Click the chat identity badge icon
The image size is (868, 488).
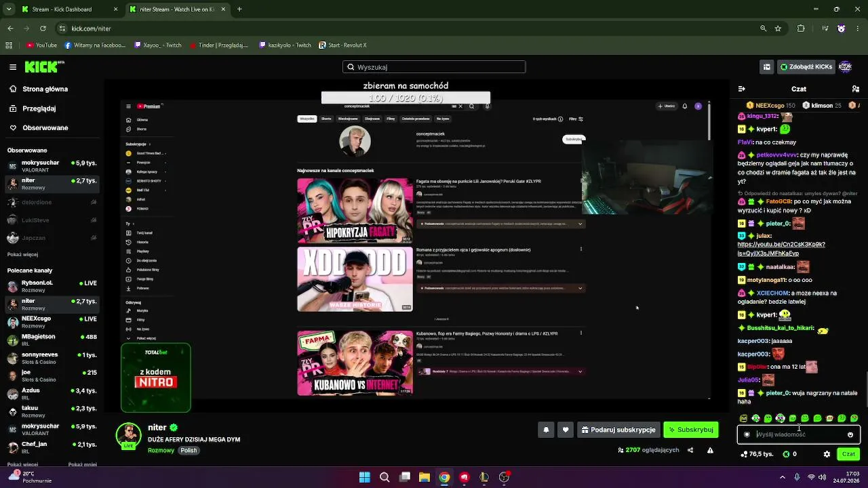747,434
